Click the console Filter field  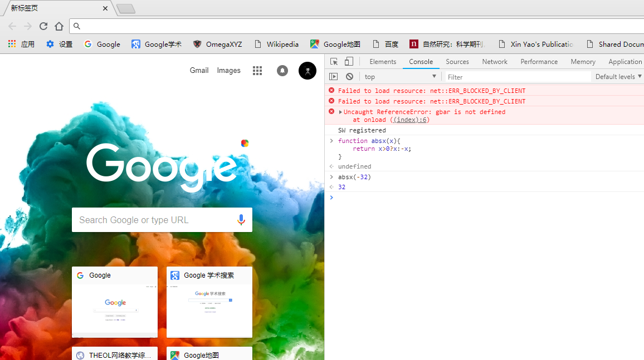518,77
